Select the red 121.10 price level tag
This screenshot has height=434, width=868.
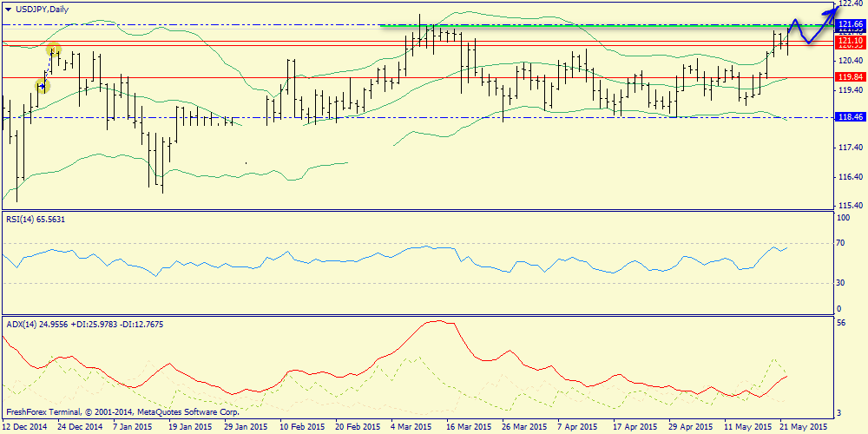tap(851, 41)
